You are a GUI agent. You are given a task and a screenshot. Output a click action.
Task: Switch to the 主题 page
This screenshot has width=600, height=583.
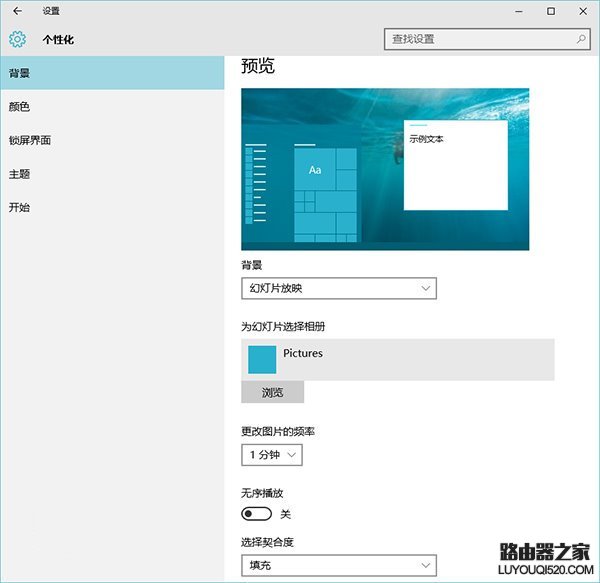(x=112, y=174)
